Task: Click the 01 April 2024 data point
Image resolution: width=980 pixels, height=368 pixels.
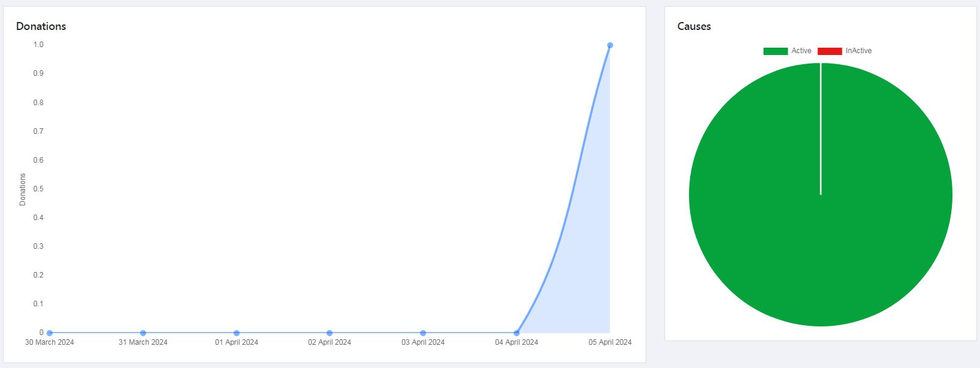Action: (x=237, y=333)
